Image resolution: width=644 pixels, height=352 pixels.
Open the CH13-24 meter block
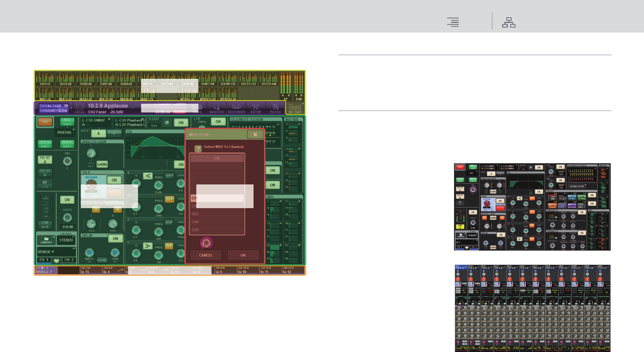click(x=65, y=79)
